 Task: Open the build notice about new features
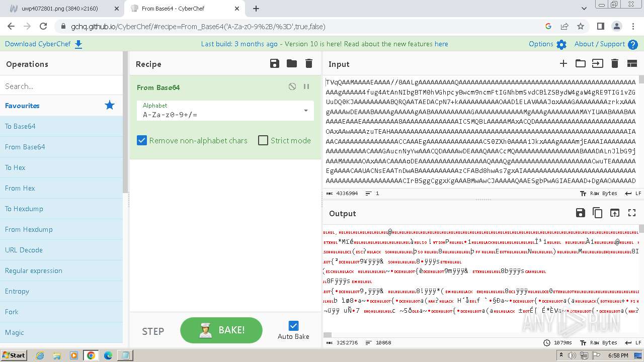point(325,44)
